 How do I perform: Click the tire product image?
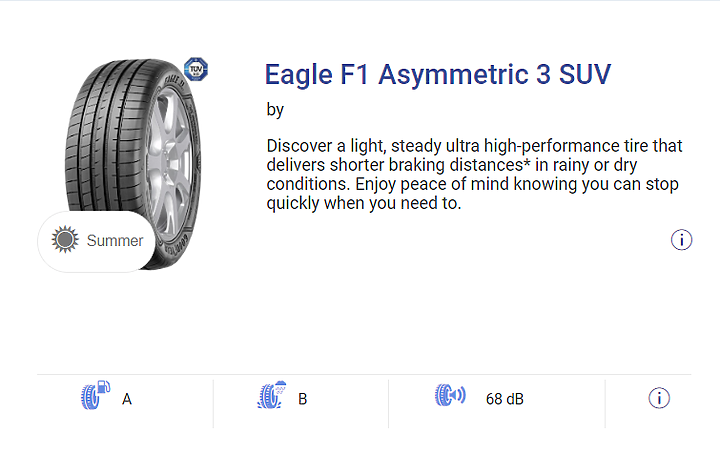coord(133,164)
